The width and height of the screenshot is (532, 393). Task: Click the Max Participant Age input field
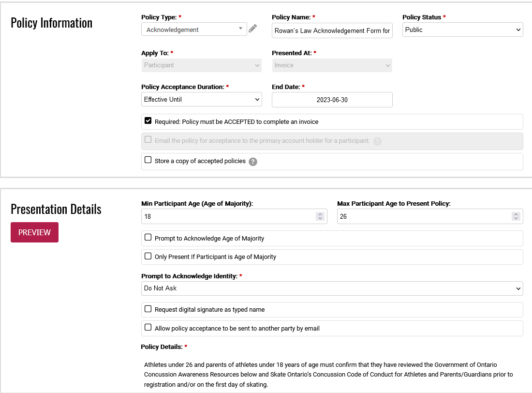(423, 216)
